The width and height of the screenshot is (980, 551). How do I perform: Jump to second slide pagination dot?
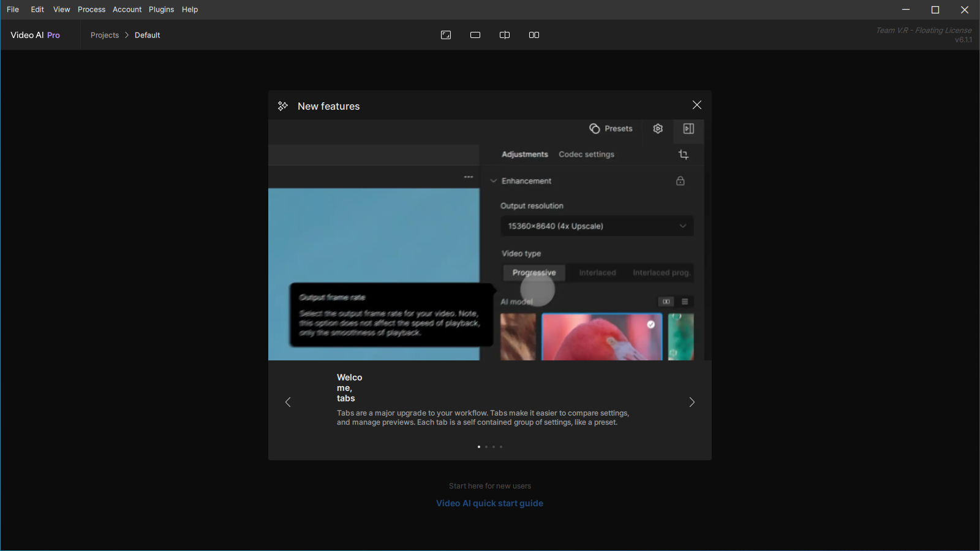[x=486, y=447]
